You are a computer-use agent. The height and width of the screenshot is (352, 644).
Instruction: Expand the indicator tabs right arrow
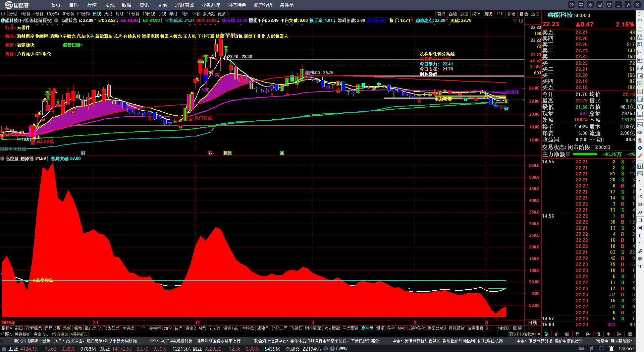(x=487, y=328)
